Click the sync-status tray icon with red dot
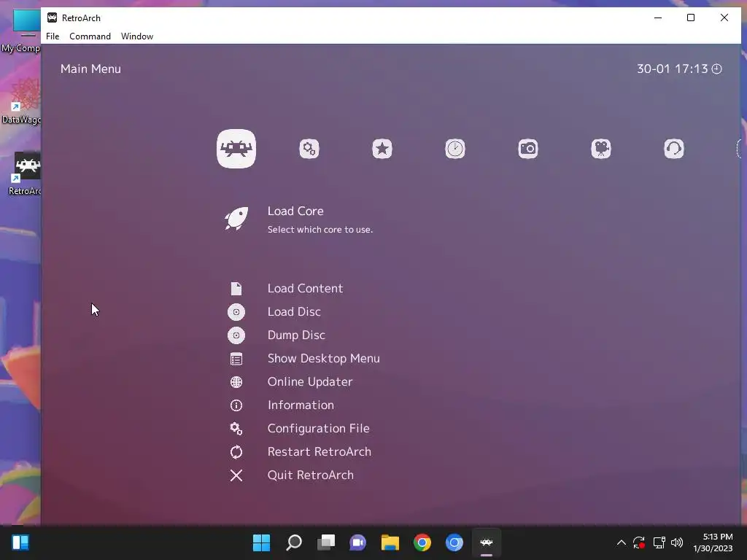 coord(639,542)
